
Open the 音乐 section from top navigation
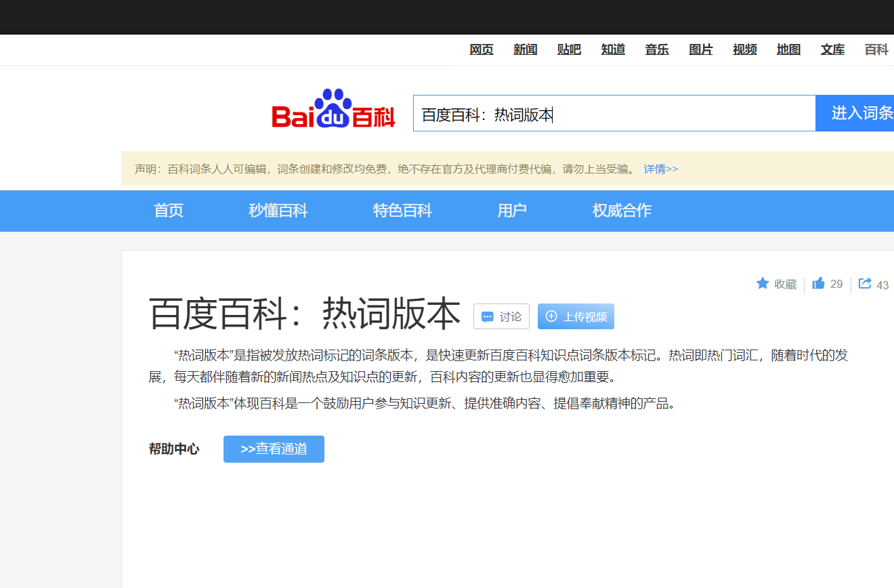tap(656, 49)
